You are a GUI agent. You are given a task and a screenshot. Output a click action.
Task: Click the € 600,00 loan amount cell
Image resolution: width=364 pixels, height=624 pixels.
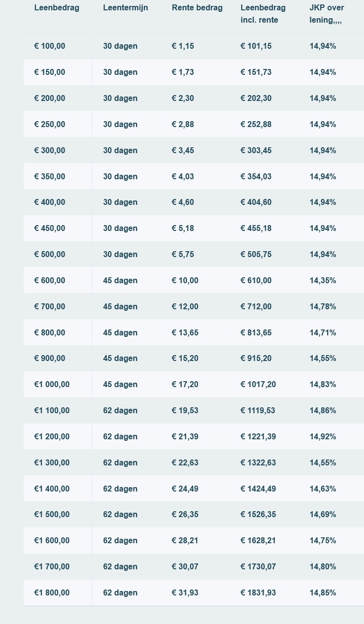[x=50, y=281]
